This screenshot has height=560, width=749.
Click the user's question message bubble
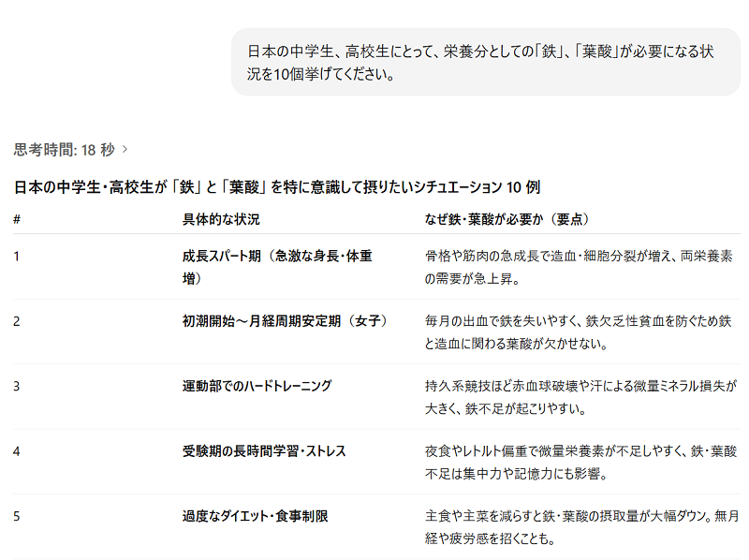(x=485, y=62)
